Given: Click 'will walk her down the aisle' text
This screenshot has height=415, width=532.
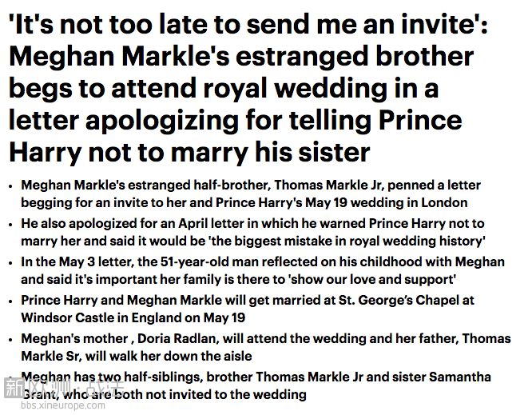Looking at the screenshot, I should 174,357.
